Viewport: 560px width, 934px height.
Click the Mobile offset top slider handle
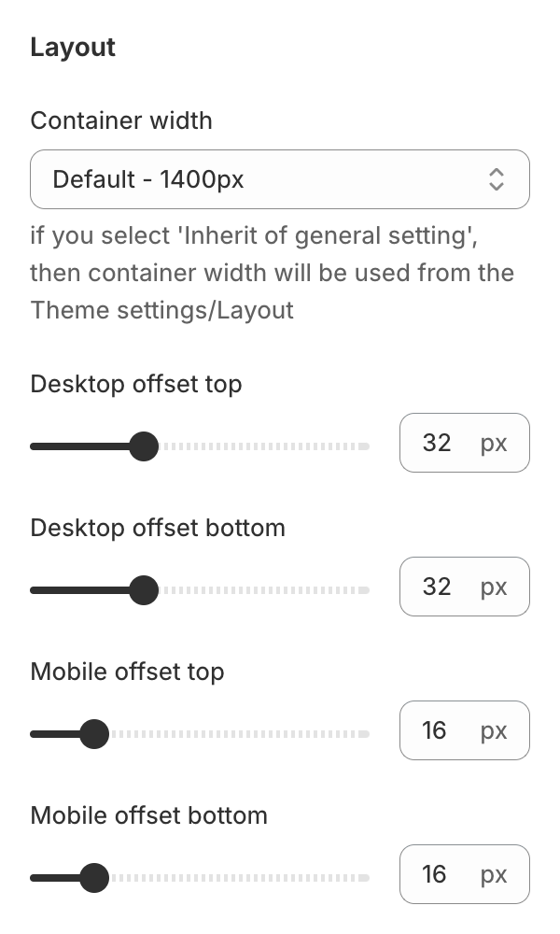[x=93, y=734]
